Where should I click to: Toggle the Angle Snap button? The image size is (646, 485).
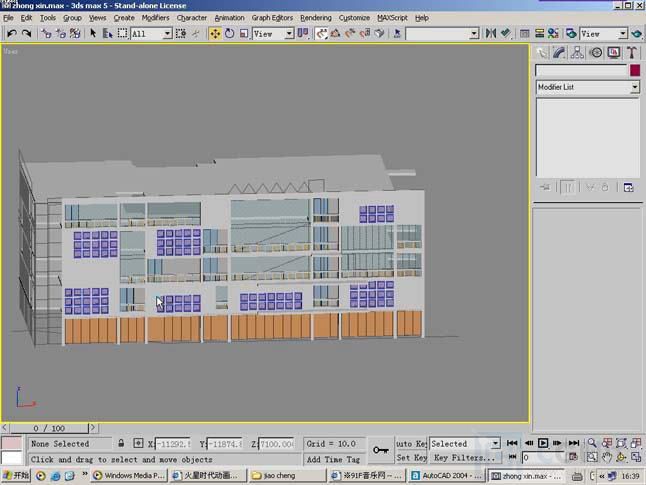335,33
